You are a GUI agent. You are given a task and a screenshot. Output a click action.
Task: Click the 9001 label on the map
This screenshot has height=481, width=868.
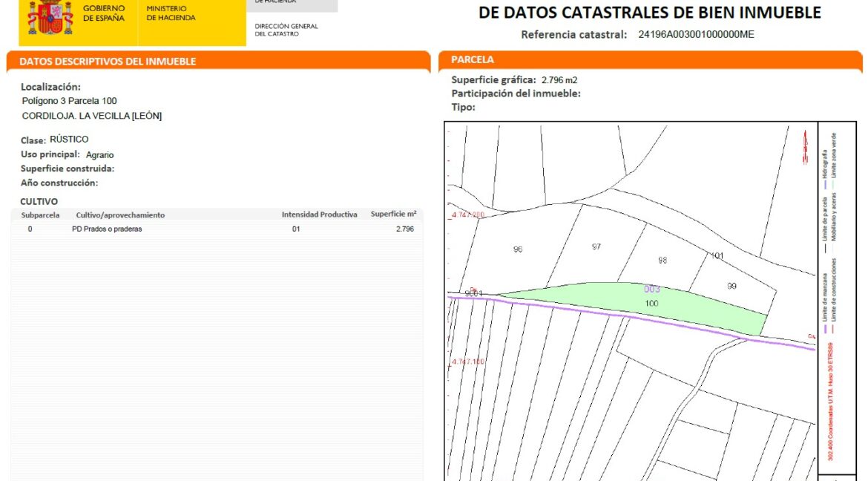coord(473,293)
